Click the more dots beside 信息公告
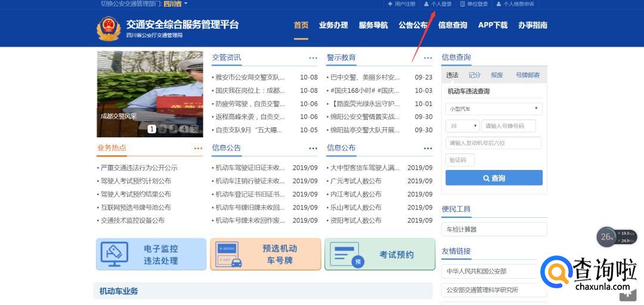Image resolution: width=644 pixels, height=305 pixels. tap(313, 148)
